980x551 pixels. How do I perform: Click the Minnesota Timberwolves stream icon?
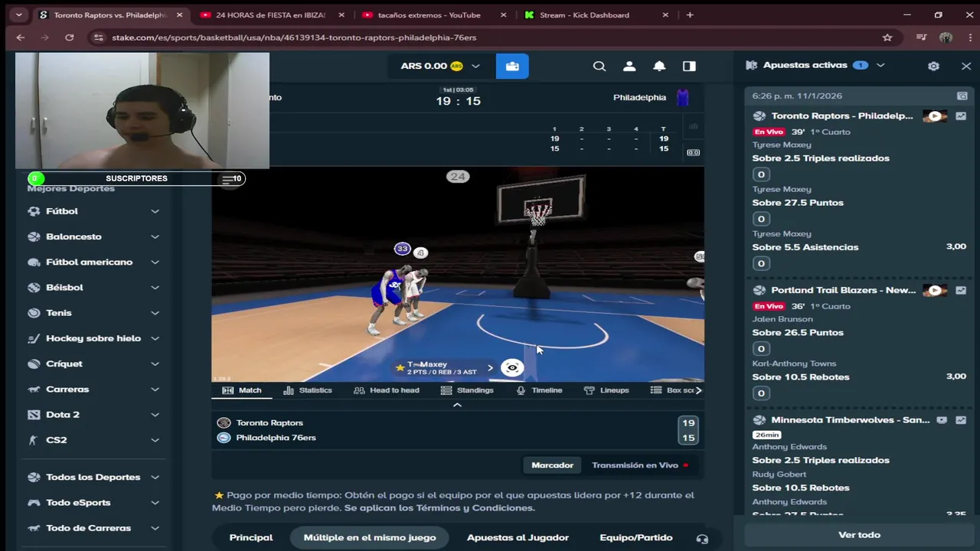coord(942,420)
